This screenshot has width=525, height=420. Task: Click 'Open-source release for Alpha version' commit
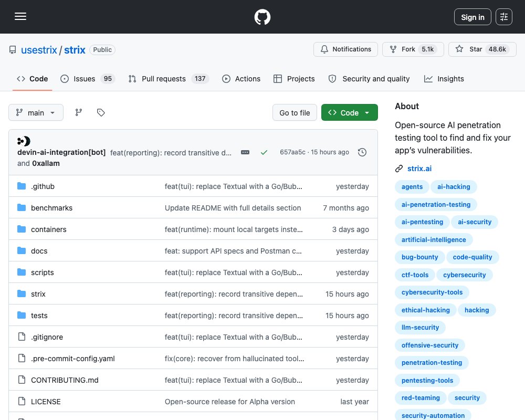(230, 402)
